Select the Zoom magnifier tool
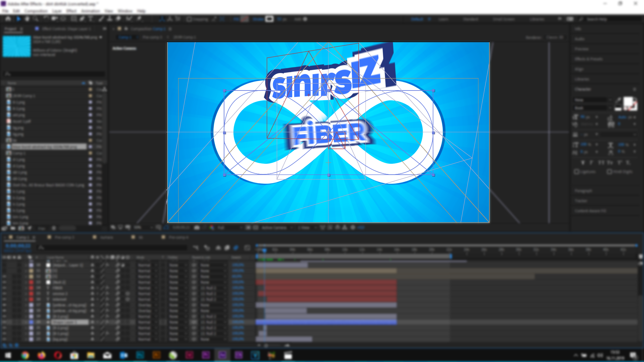The height and width of the screenshot is (362, 644). [36, 19]
